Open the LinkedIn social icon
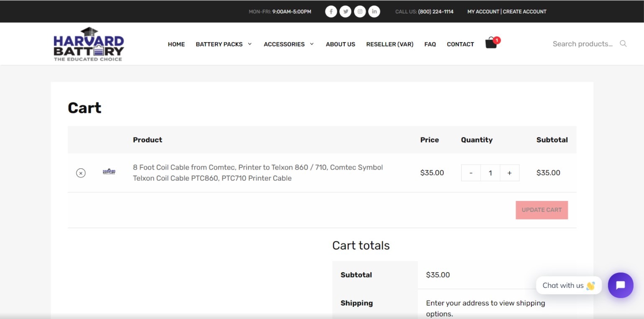Screen dimensions: 644x319 [374, 11]
